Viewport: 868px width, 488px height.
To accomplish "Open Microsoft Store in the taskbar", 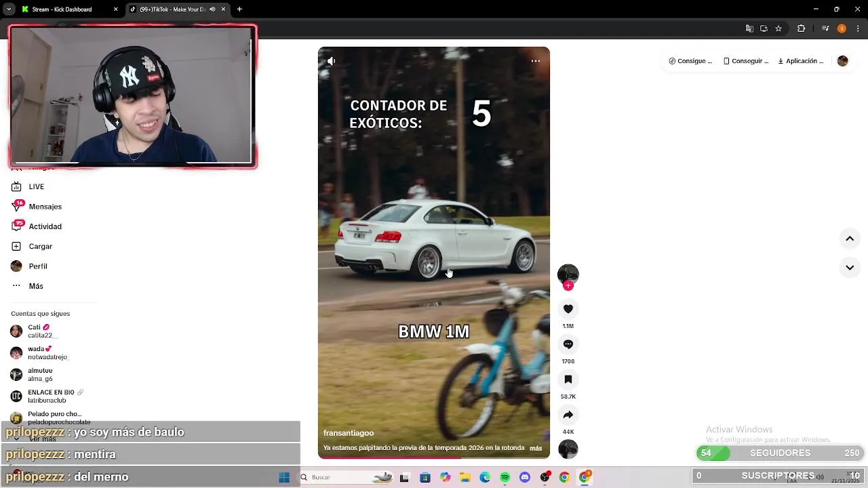I will (x=425, y=478).
